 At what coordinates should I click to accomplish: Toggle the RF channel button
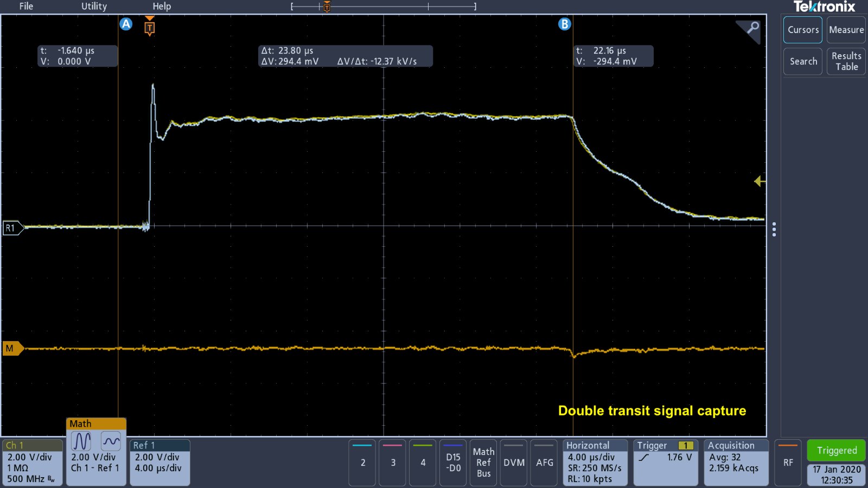pyautogui.click(x=788, y=463)
